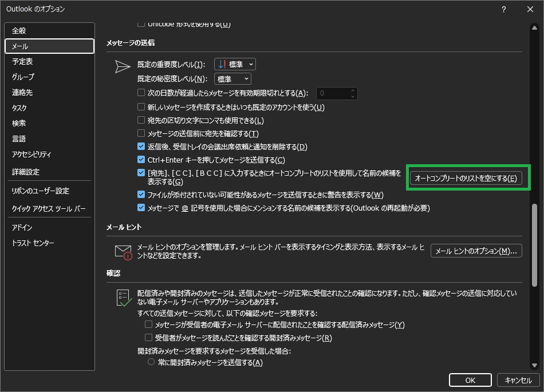This screenshot has width=544, height=392.
Task: Click the 確認 section heading
Action: [113, 274]
